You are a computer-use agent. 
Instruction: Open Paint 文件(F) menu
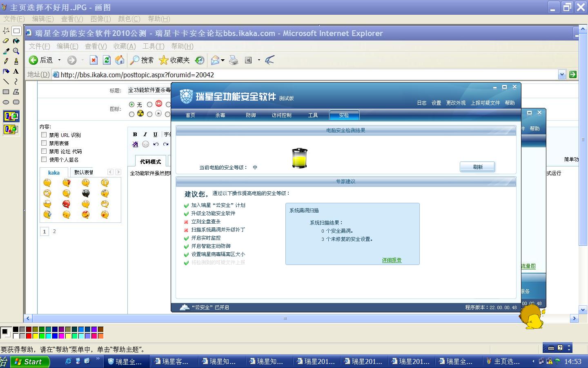14,19
